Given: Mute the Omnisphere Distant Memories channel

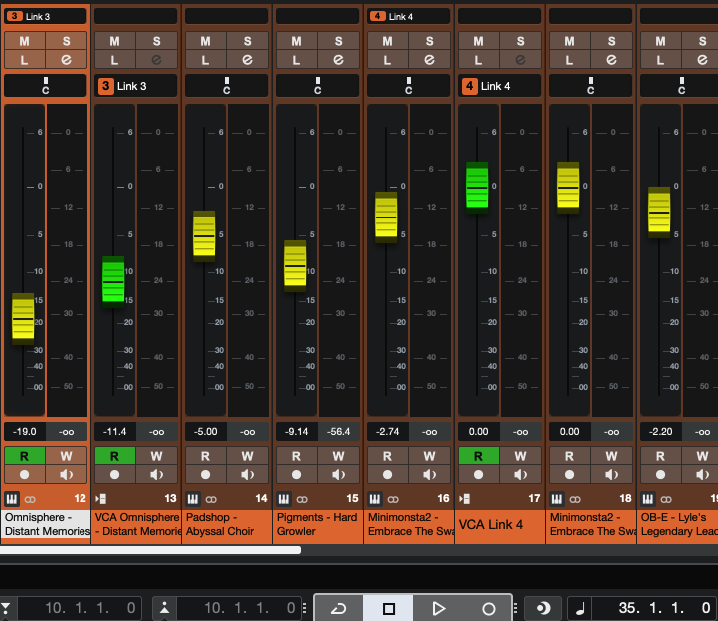Looking at the screenshot, I should pyautogui.click(x=23, y=41).
